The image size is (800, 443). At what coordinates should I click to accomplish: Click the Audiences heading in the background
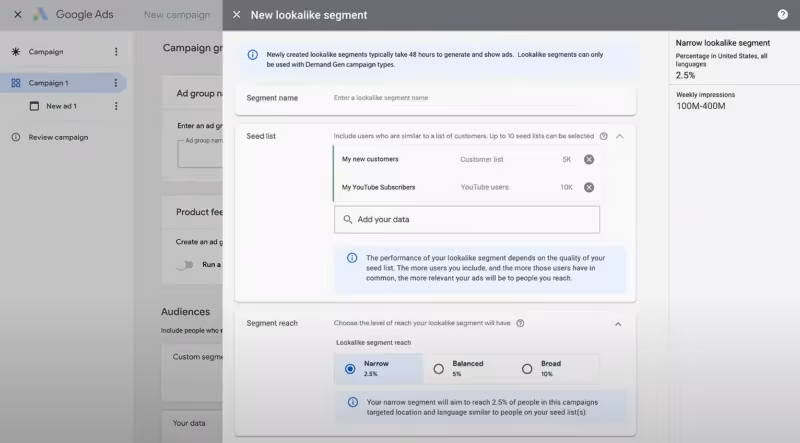pos(185,312)
